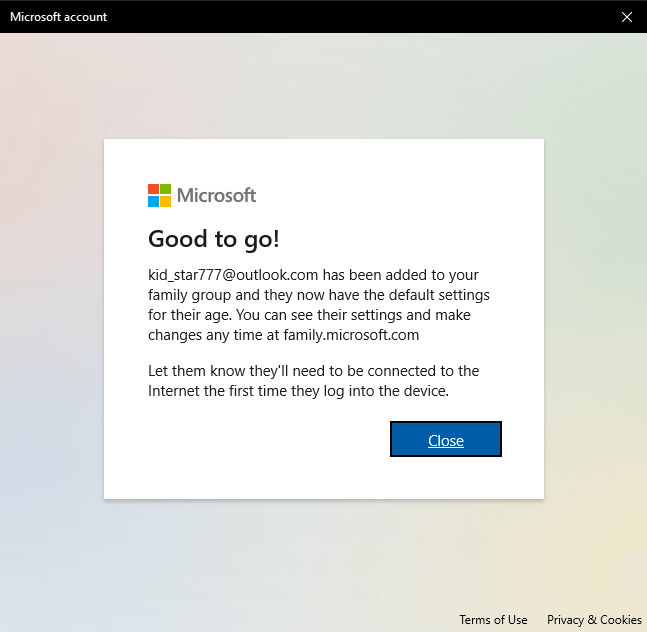Click the blue Close button
The image size is (647, 632).
pos(445,440)
